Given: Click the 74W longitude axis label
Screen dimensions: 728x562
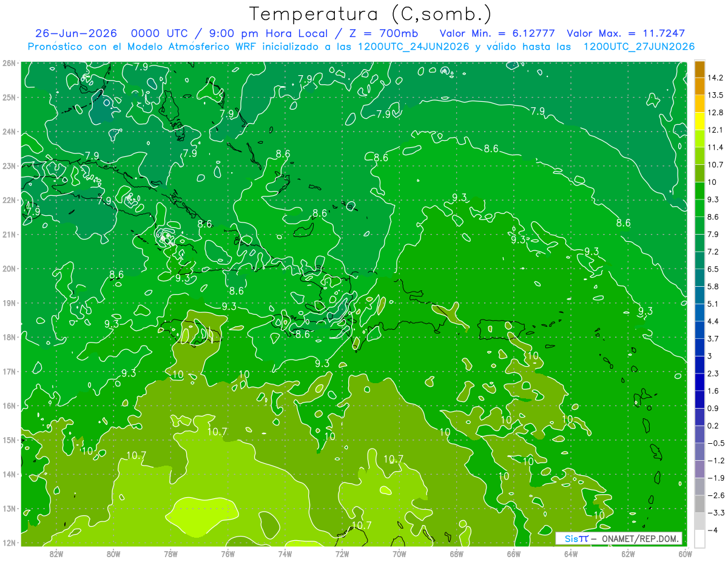Looking at the screenshot, I should [285, 554].
